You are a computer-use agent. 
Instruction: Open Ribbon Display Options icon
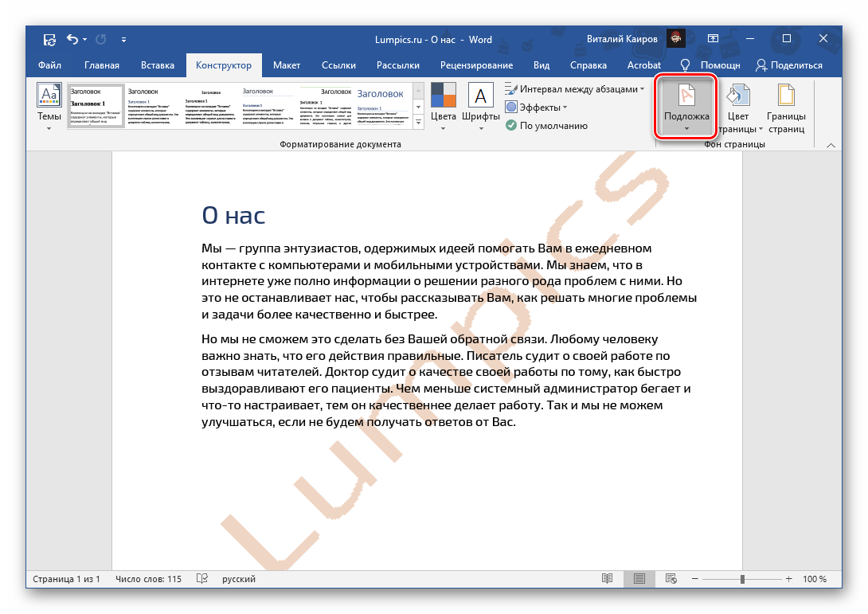pos(713,39)
